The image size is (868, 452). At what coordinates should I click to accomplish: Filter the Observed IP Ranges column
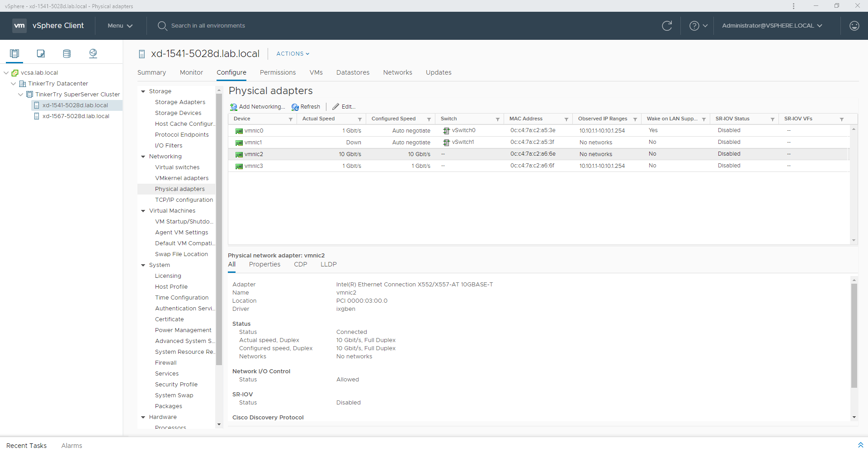[x=635, y=119]
